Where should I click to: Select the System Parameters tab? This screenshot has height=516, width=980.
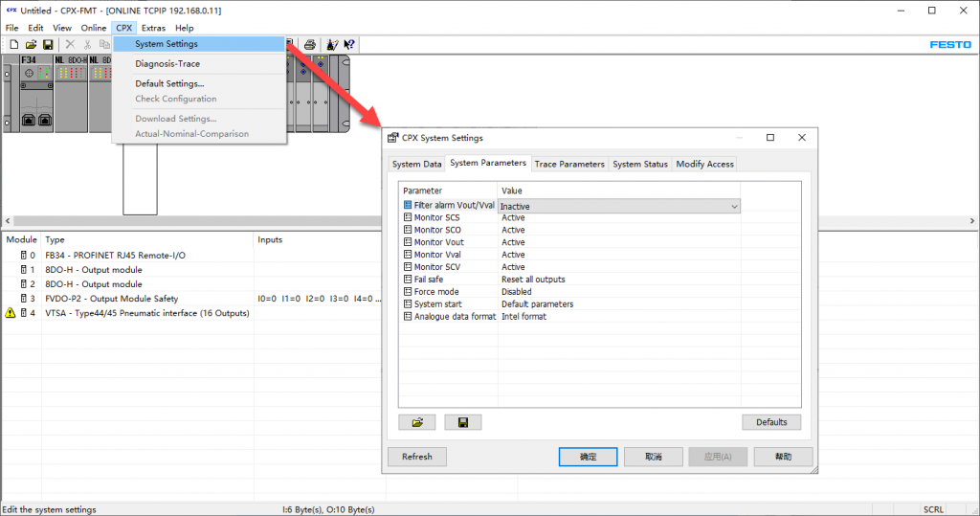[x=488, y=163]
